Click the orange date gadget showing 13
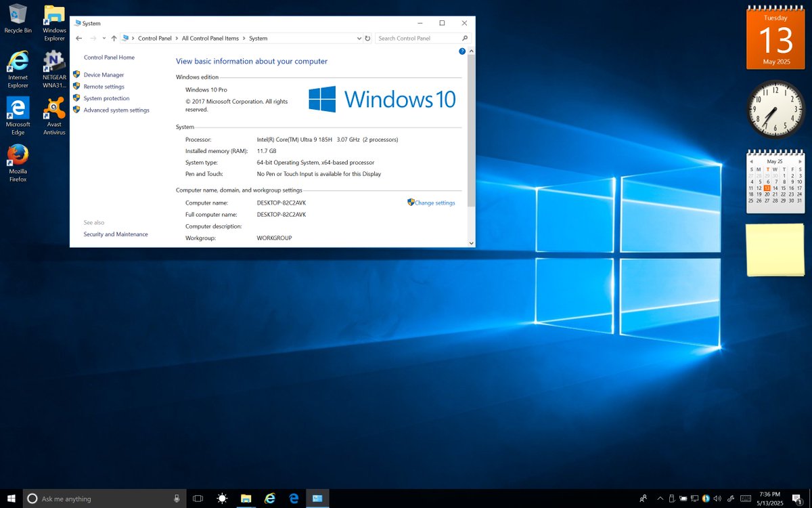This screenshot has height=508, width=812. coord(775,38)
